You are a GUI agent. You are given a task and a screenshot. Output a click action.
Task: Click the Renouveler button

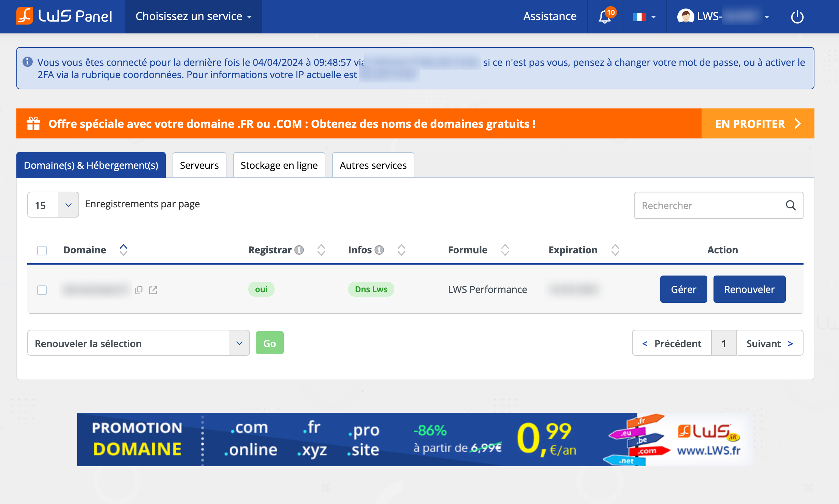coord(749,290)
